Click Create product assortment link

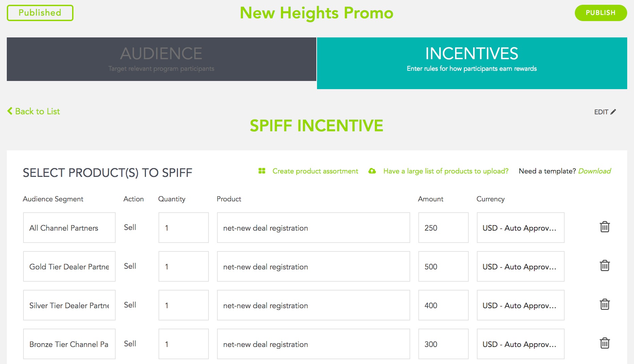[x=315, y=171]
